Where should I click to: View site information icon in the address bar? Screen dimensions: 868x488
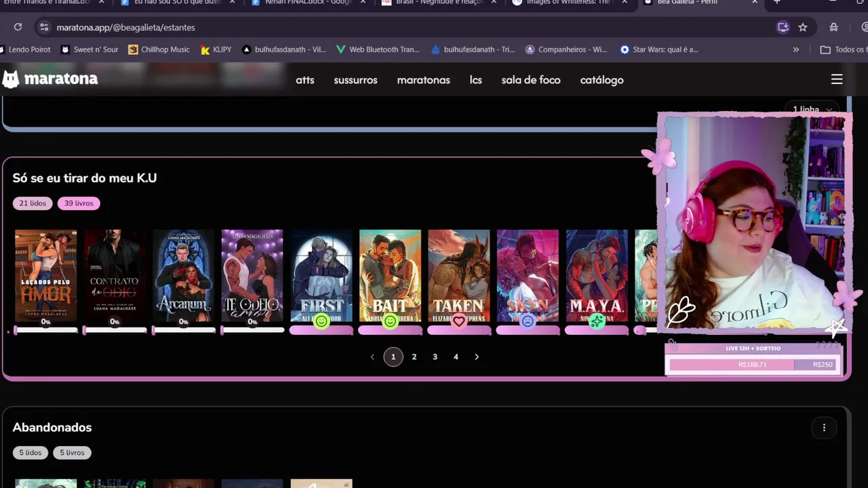coord(44,27)
